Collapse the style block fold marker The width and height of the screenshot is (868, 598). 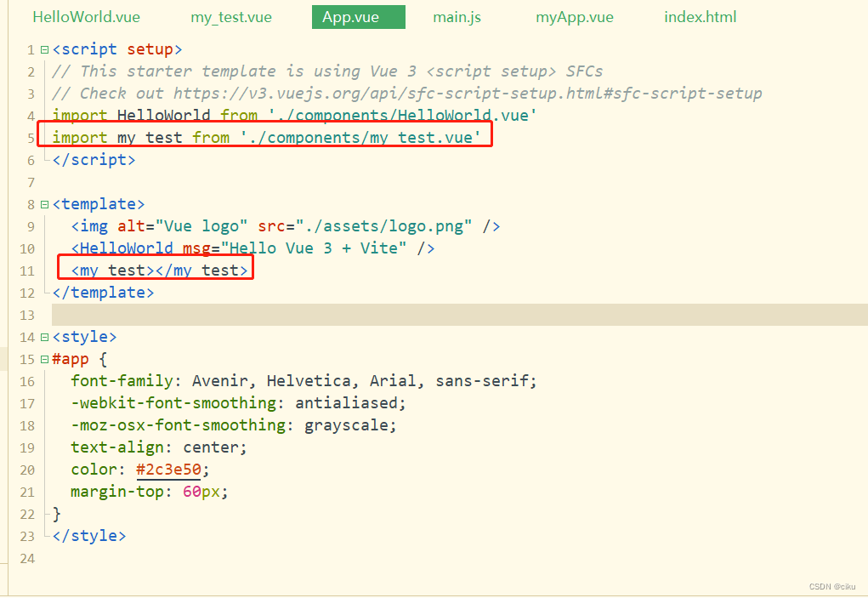44,338
